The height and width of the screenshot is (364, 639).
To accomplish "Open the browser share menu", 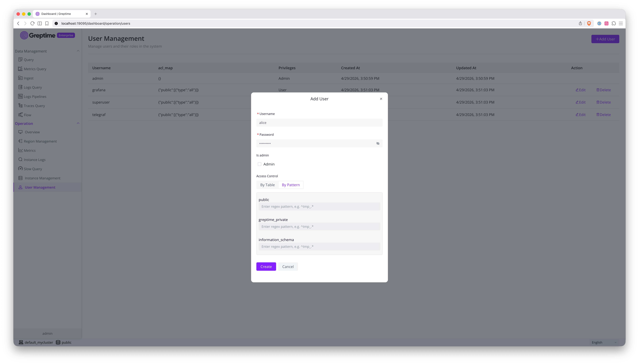I will tap(580, 24).
